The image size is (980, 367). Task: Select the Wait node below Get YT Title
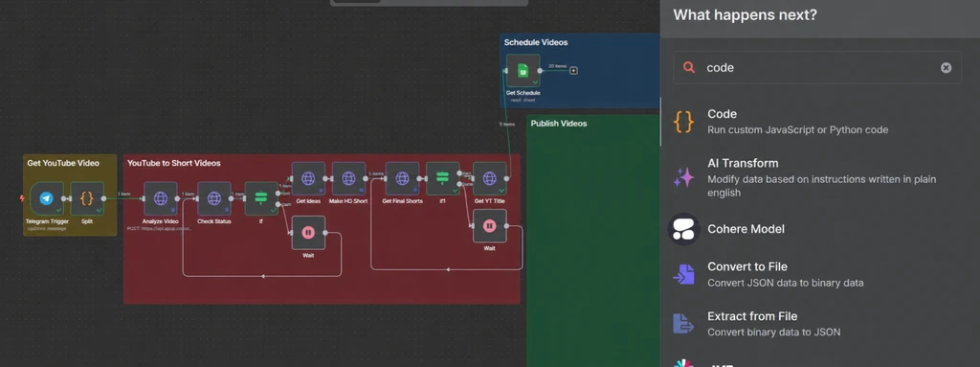[x=489, y=225]
